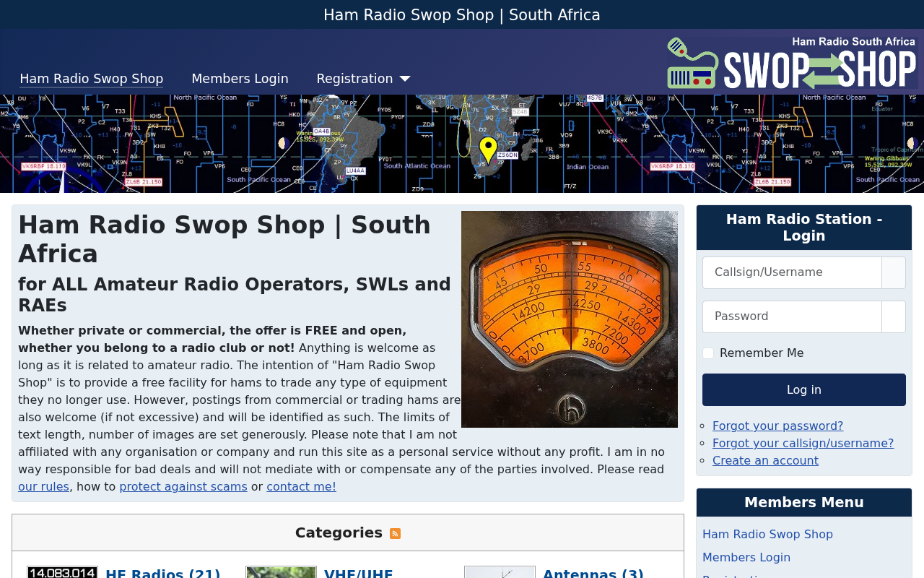The height and width of the screenshot is (578, 924).
Task: Follow the Create an account link
Action: click(x=765, y=461)
